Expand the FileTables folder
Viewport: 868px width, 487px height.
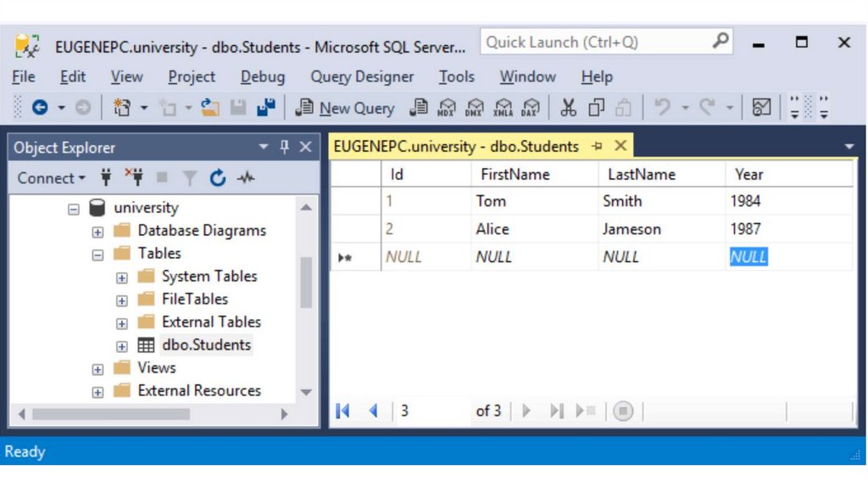(122, 300)
